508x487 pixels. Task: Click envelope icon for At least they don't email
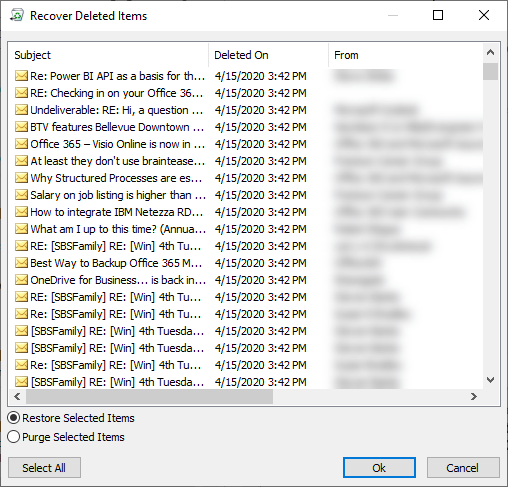[21, 161]
